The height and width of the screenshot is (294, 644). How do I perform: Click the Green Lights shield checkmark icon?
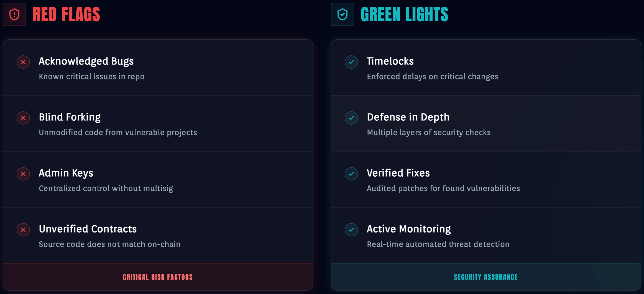click(342, 14)
